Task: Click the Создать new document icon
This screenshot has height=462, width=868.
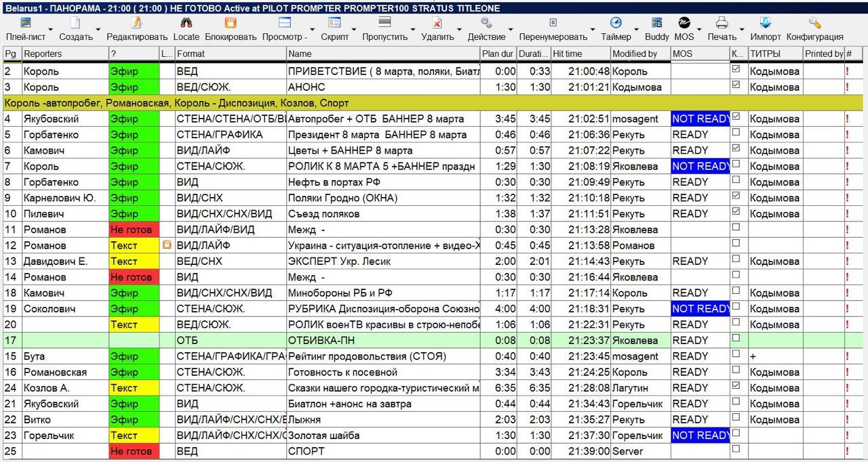Action: 75,22
